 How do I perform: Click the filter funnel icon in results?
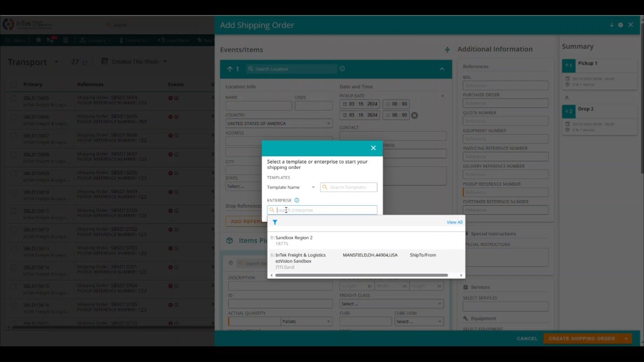[275, 222]
